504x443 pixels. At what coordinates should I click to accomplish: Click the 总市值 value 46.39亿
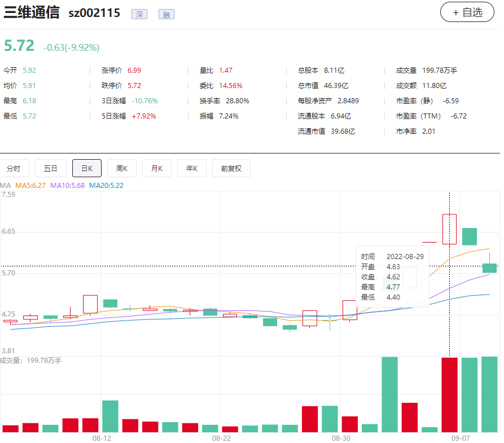click(336, 86)
